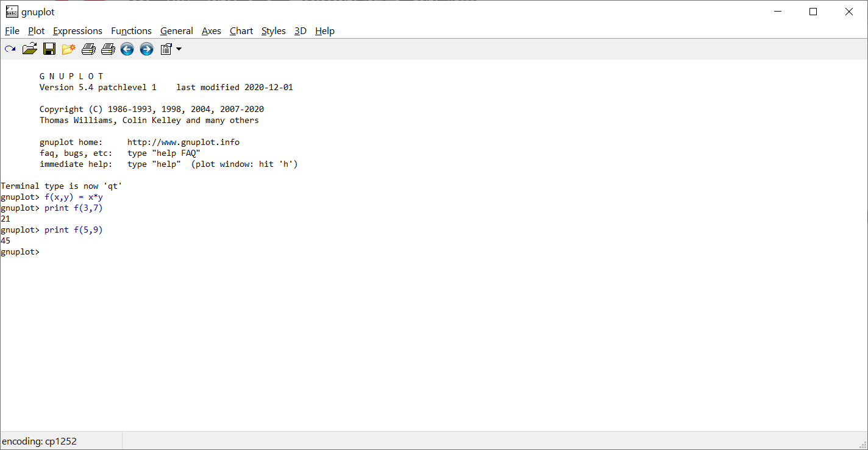Change directory with the starred folder icon
This screenshot has height=450, width=868.
68,49
